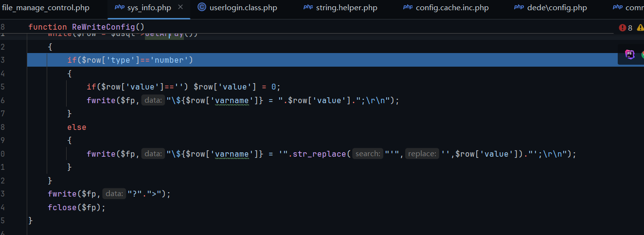Click the yellow warning triangle icon
644x235 pixels.
[640, 28]
